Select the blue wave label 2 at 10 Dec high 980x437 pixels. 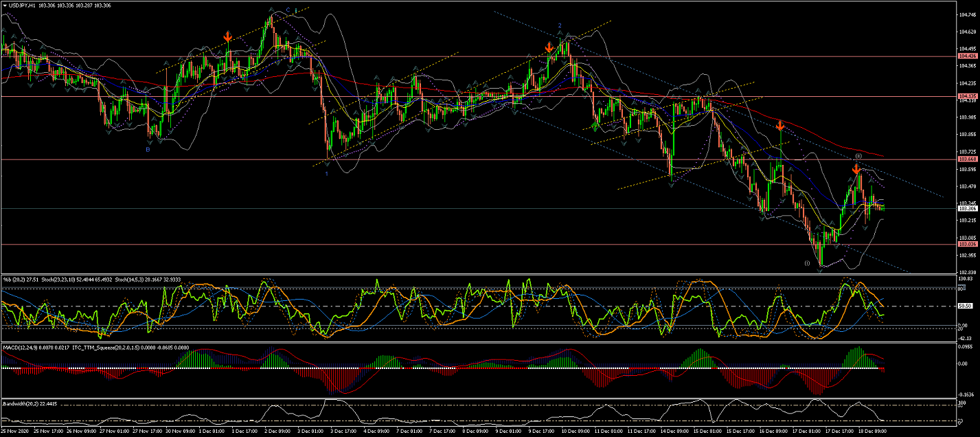pos(560,25)
